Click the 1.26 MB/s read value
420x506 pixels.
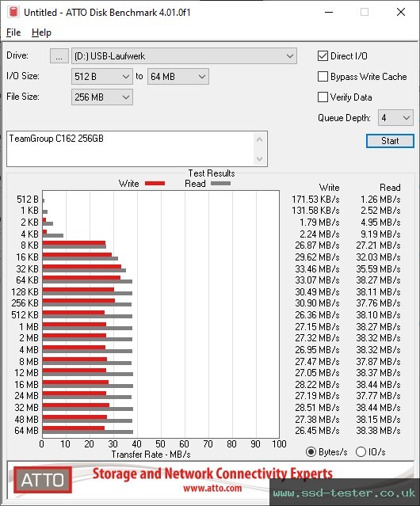click(x=380, y=200)
